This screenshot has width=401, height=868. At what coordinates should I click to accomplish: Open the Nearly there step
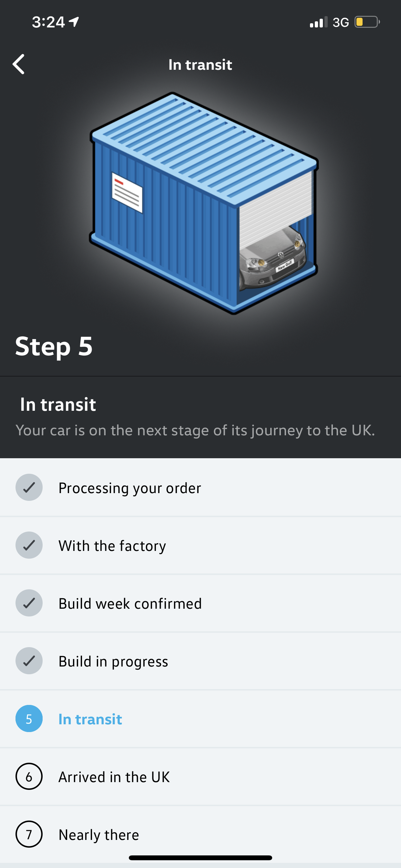(200, 834)
